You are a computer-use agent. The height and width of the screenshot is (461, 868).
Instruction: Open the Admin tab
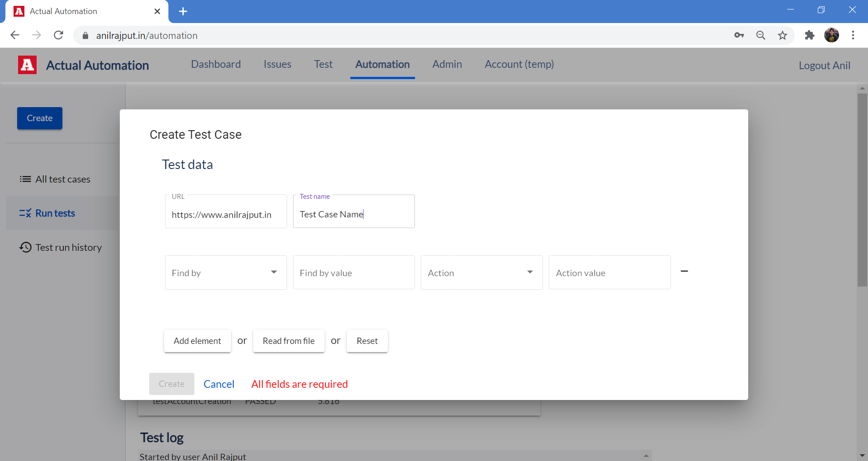point(447,64)
